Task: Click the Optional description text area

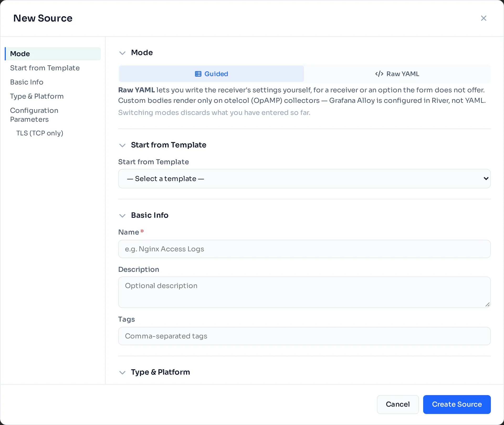Action: pyautogui.click(x=304, y=292)
